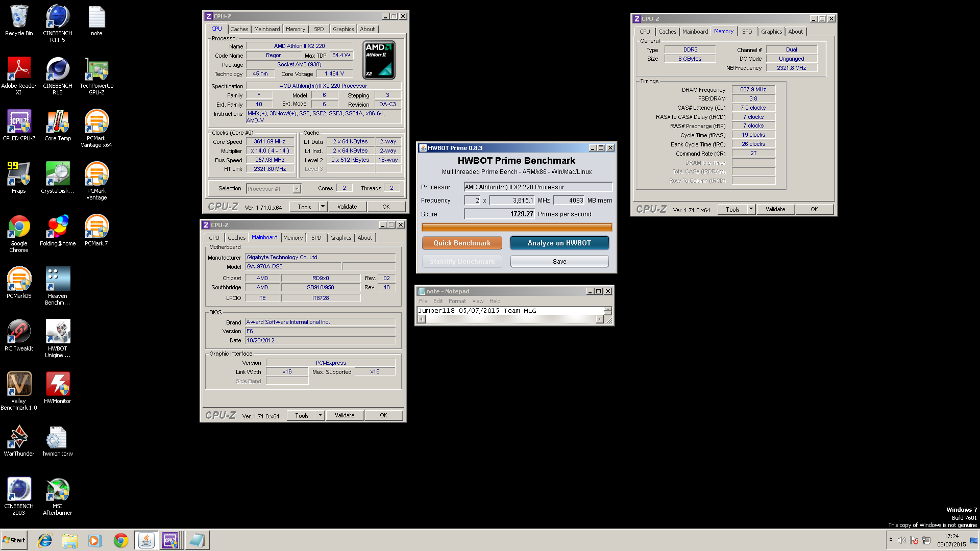Image resolution: width=980 pixels, height=551 pixels.
Task: Open Windows Explorer from taskbar
Action: click(x=70, y=540)
